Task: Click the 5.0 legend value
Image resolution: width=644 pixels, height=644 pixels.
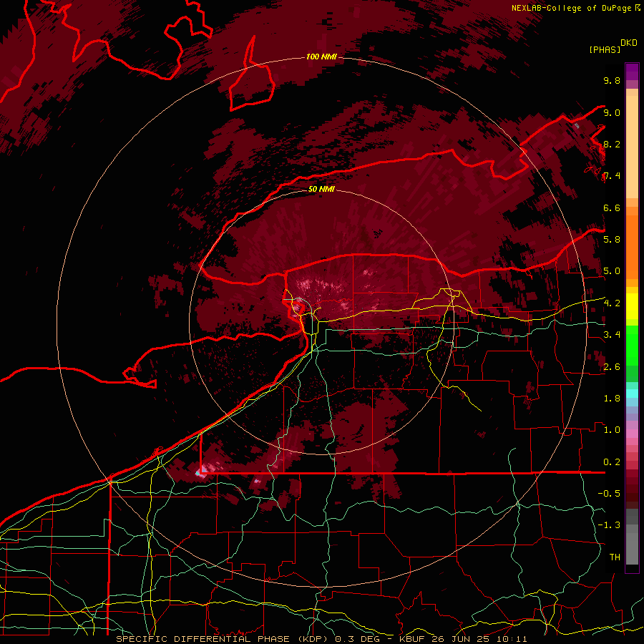Action: pyautogui.click(x=612, y=271)
